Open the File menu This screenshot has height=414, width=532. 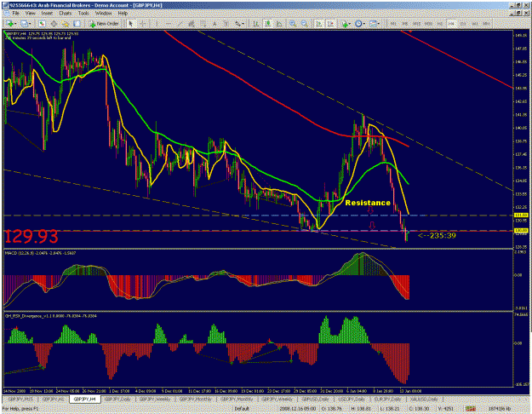[x=15, y=14]
